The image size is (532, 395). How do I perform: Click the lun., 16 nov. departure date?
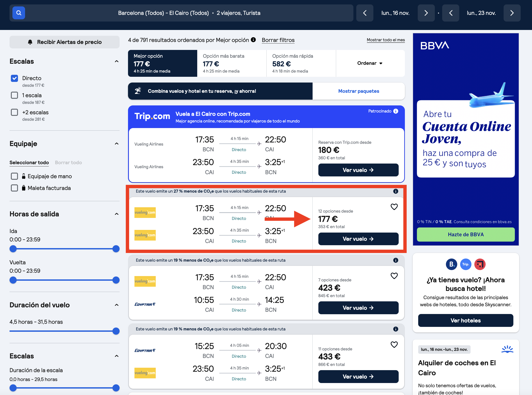395,13
